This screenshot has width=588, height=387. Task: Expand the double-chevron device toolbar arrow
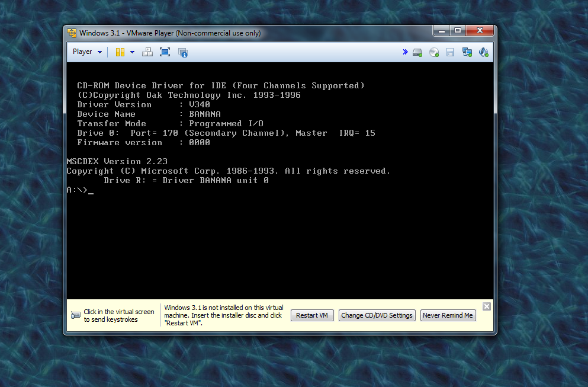coord(405,52)
